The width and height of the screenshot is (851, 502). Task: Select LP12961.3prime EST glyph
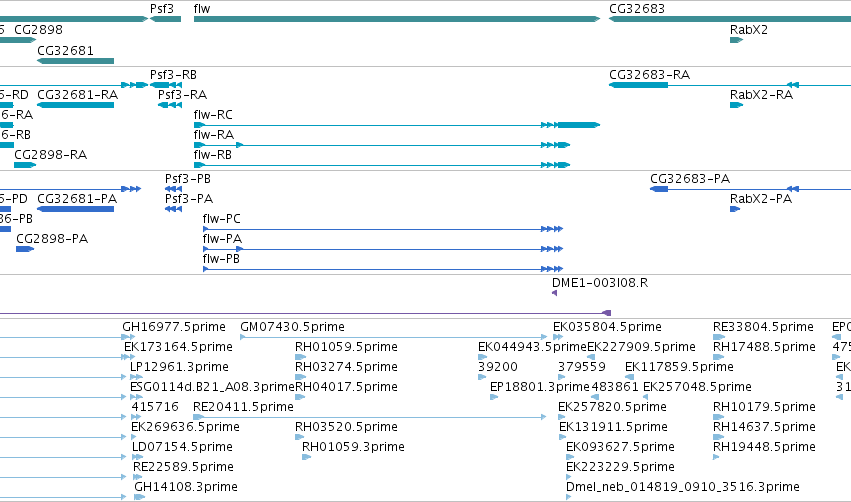[x=136, y=377]
